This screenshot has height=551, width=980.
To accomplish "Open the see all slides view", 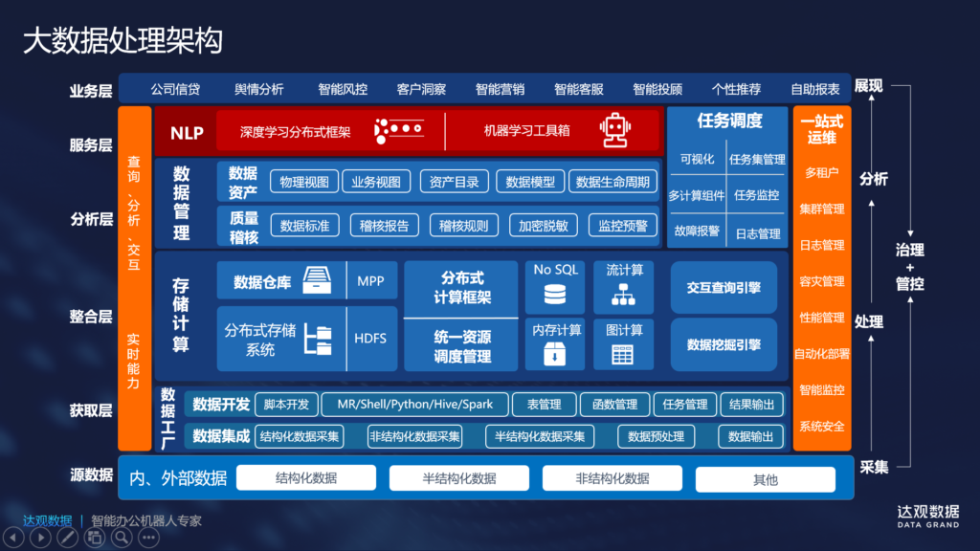I will tap(94, 538).
